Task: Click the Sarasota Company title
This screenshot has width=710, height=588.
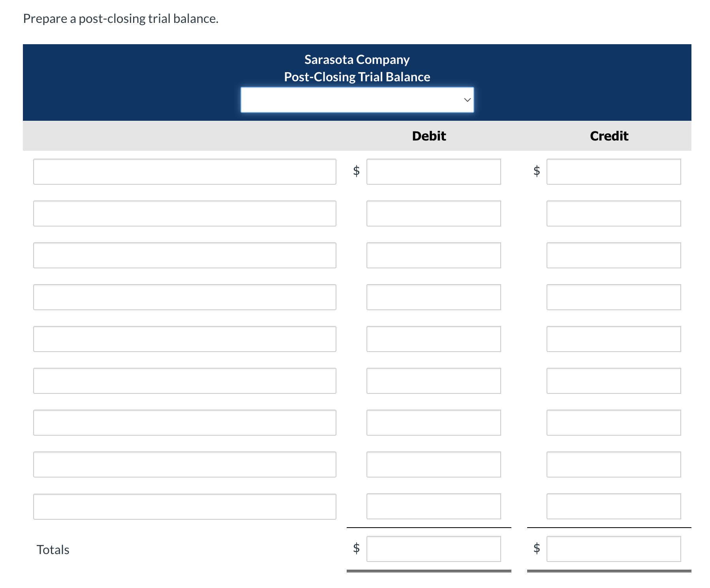Action: 357,60
